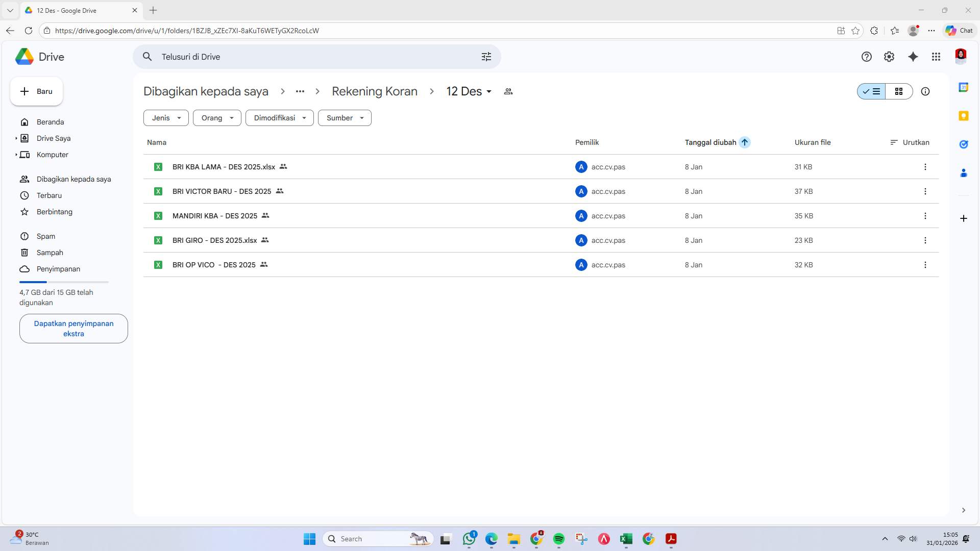Open advanced search filters icon in search bar

point(486,57)
